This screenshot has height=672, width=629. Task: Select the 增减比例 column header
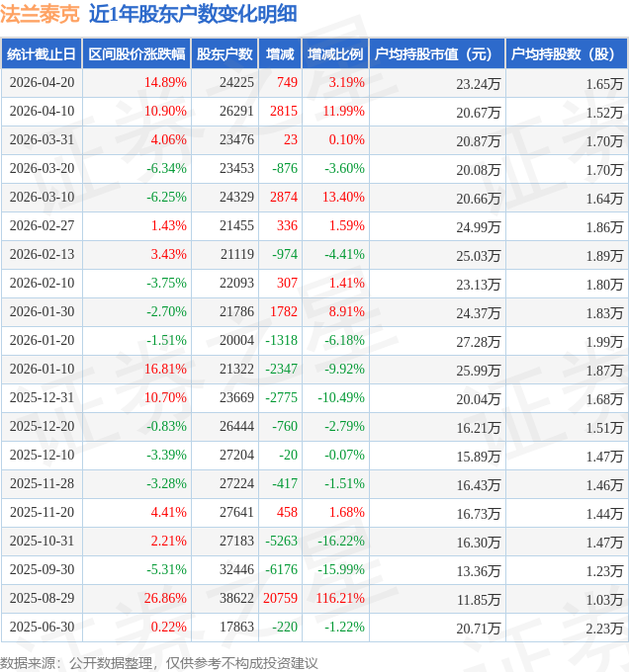[334, 54]
